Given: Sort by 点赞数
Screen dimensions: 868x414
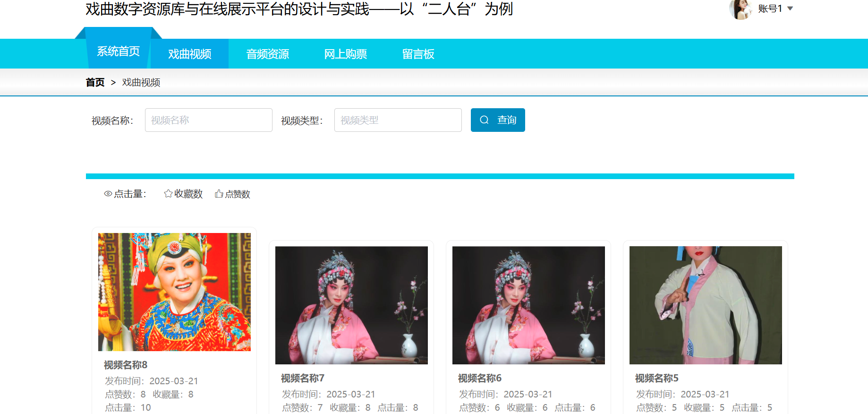Looking at the screenshot, I should coord(232,194).
